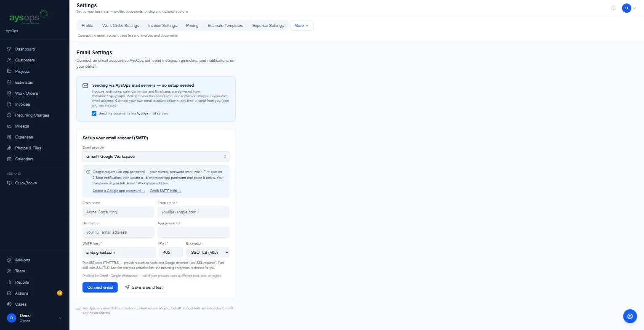This screenshot has width=644, height=330.
Task: Click the Calendars icon
Action: [x=9, y=159]
